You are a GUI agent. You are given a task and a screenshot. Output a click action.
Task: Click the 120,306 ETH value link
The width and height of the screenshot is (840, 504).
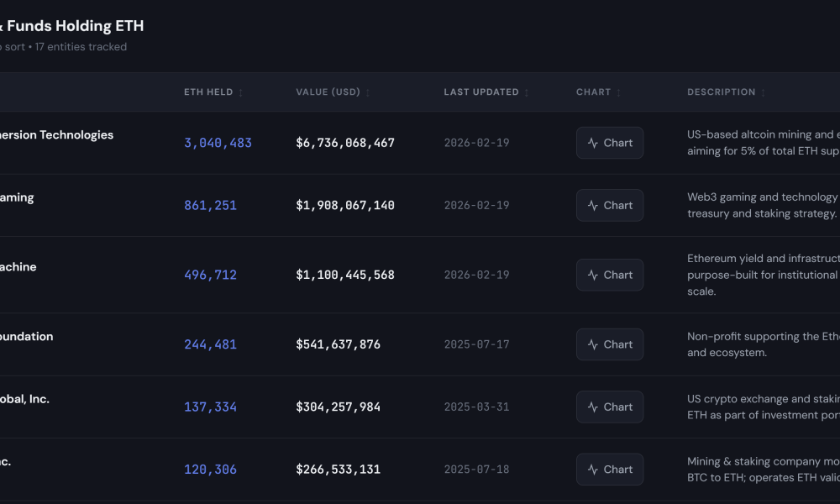210,469
